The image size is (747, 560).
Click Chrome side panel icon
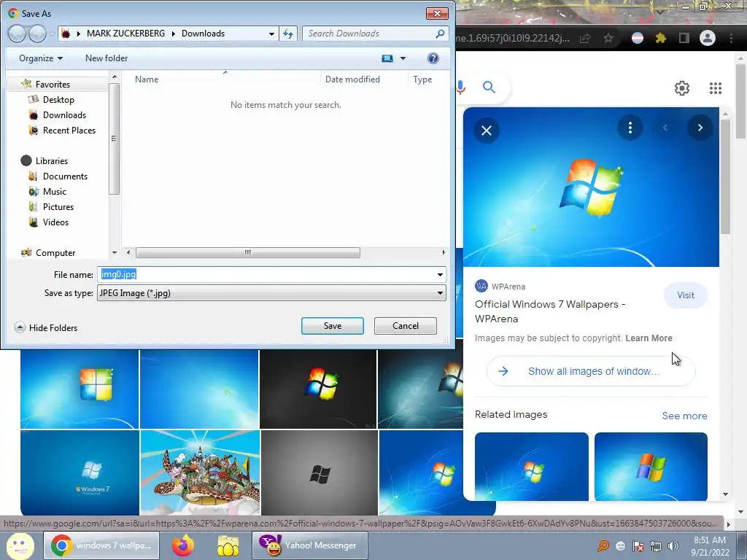click(684, 38)
